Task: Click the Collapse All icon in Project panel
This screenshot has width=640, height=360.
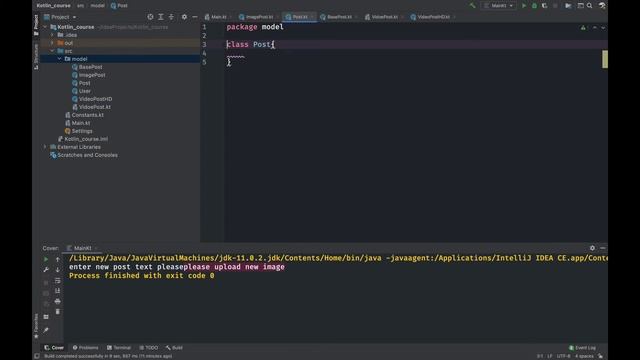Action: [x=171, y=17]
